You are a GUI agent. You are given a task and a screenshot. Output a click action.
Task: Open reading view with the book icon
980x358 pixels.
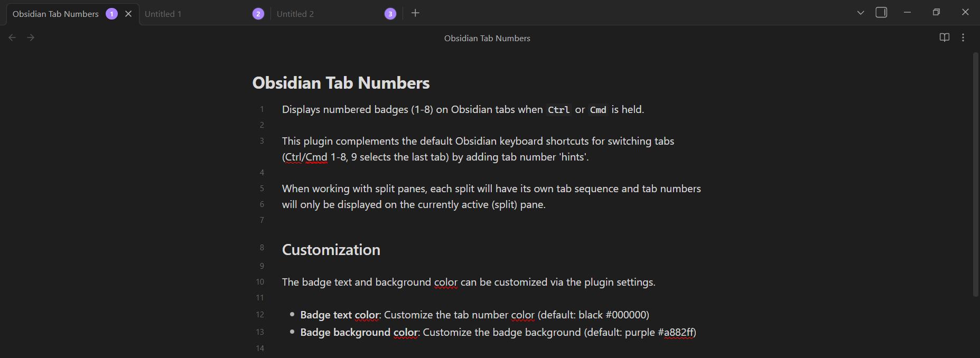coord(944,37)
